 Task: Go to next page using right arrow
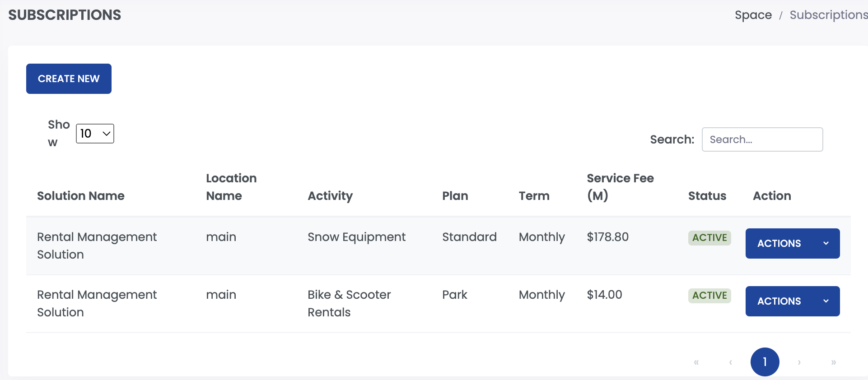[x=799, y=362]
